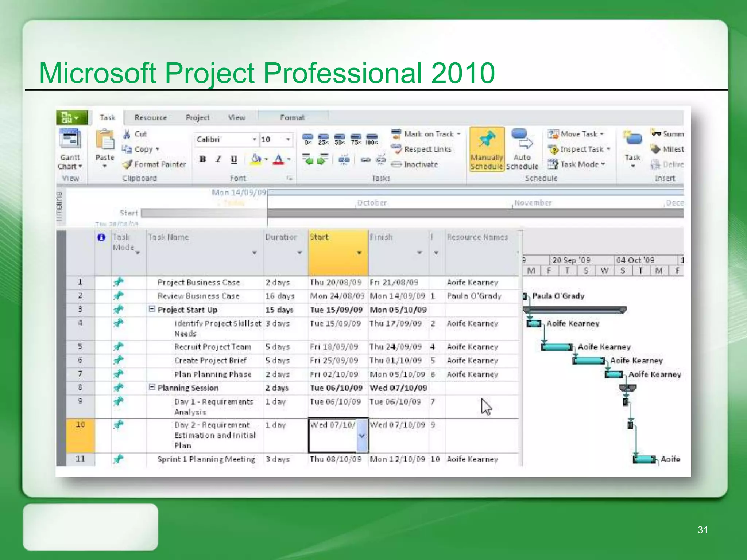
Task: Select row 10 header
Action: pos(80,436)
